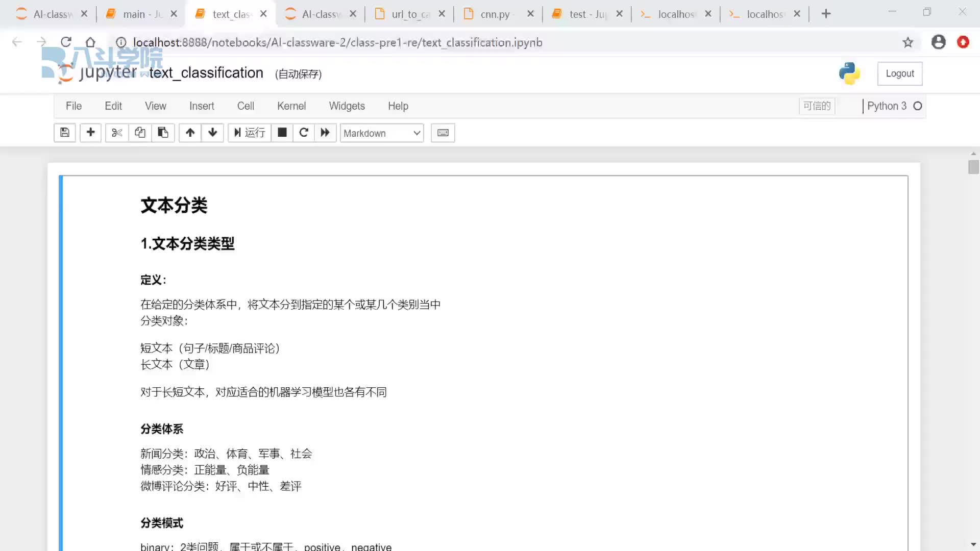980x551 pixels.
Task: Open the cell type Markdown dropdown
Action: (382, 133)
